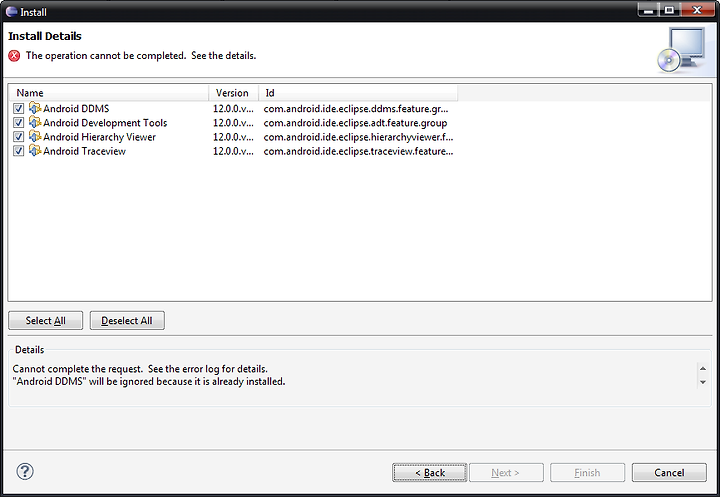Close the Install dialog window
This screenshot has height=497, width=720.
(x=697, y=10)
